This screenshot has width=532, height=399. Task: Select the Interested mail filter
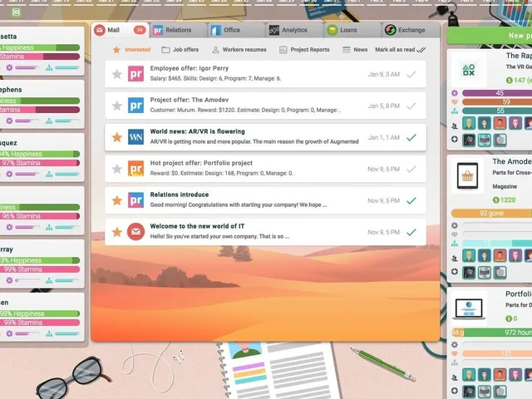131,50
